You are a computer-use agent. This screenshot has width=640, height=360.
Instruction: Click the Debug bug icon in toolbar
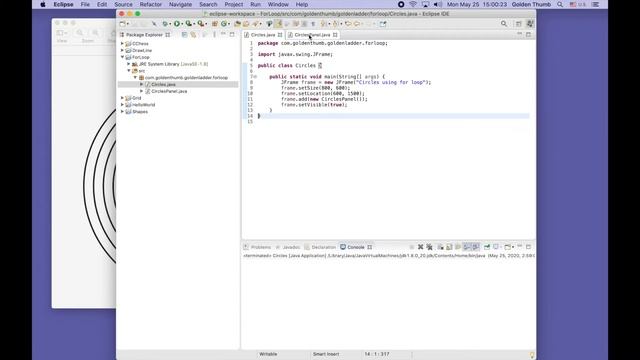click(x=164, y=24)
